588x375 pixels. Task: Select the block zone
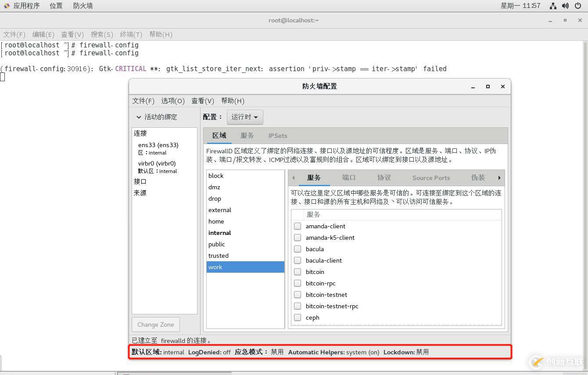click(x=245, y=176)
